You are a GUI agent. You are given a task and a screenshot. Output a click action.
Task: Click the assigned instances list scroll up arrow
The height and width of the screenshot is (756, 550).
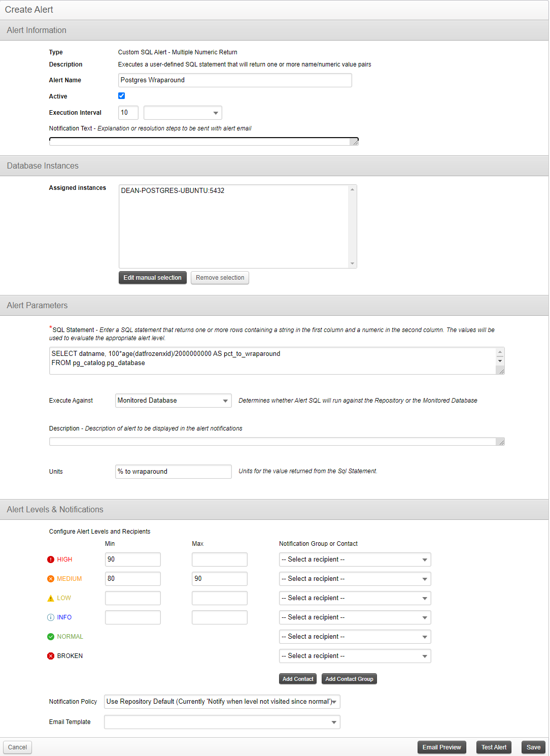(x=352, y=189)
